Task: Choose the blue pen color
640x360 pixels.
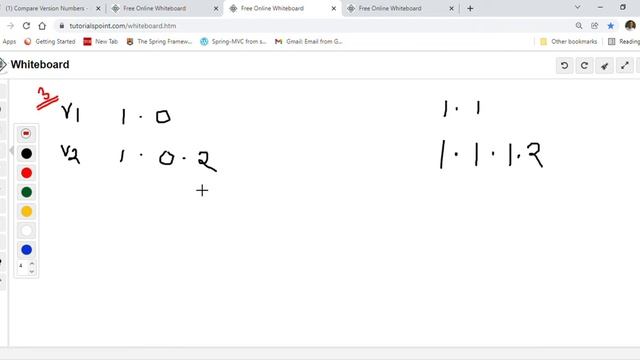Action: tap(27, 250)
